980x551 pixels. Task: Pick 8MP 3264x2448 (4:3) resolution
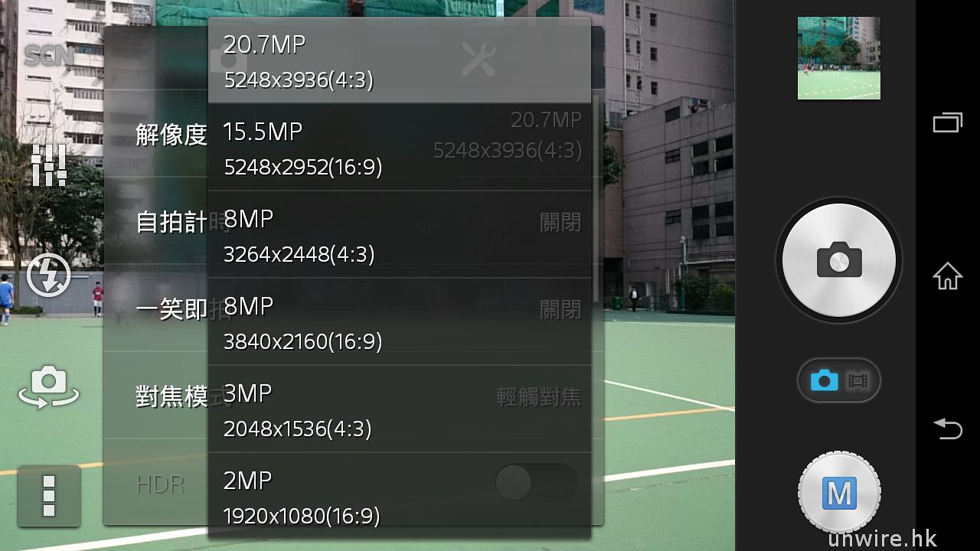pyautogui.click(x=400, y=235)
